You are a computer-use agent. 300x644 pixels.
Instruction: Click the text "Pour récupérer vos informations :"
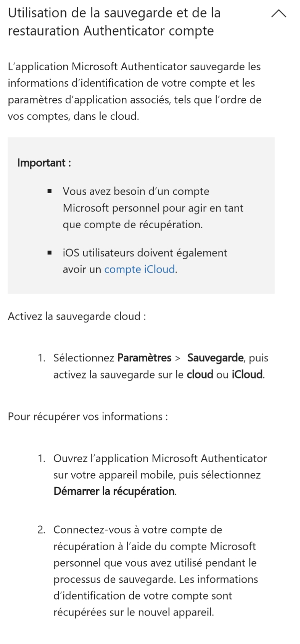click(88, 417)
